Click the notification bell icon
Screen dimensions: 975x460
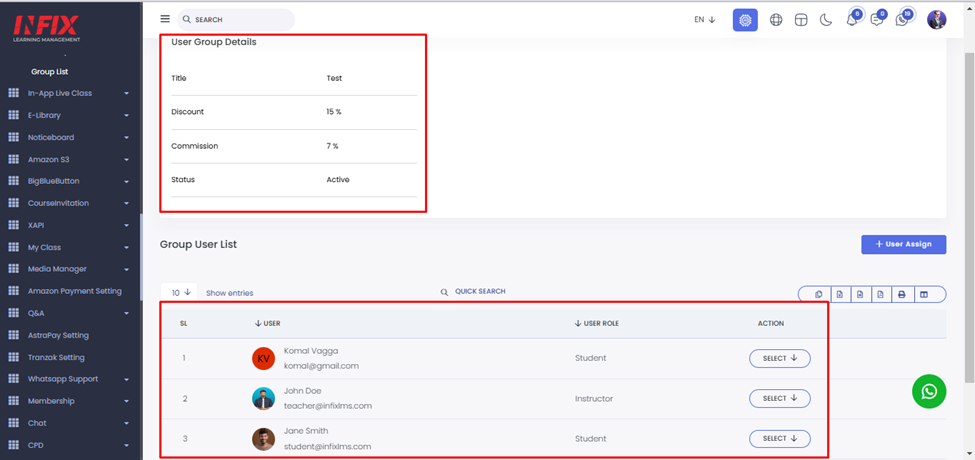click(852, 20)
